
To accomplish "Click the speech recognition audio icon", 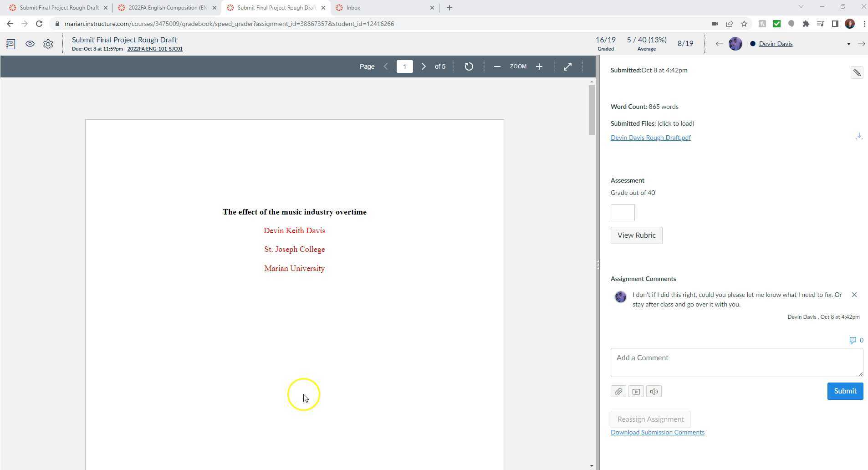I will pyautogui.click(x=654, y=392).
